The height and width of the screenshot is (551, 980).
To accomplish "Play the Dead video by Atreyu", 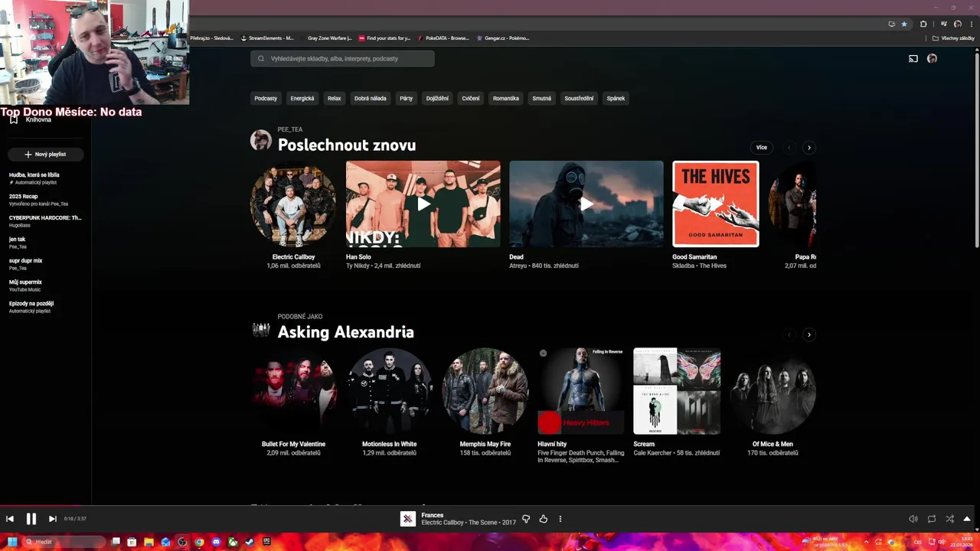I will 586,204.
